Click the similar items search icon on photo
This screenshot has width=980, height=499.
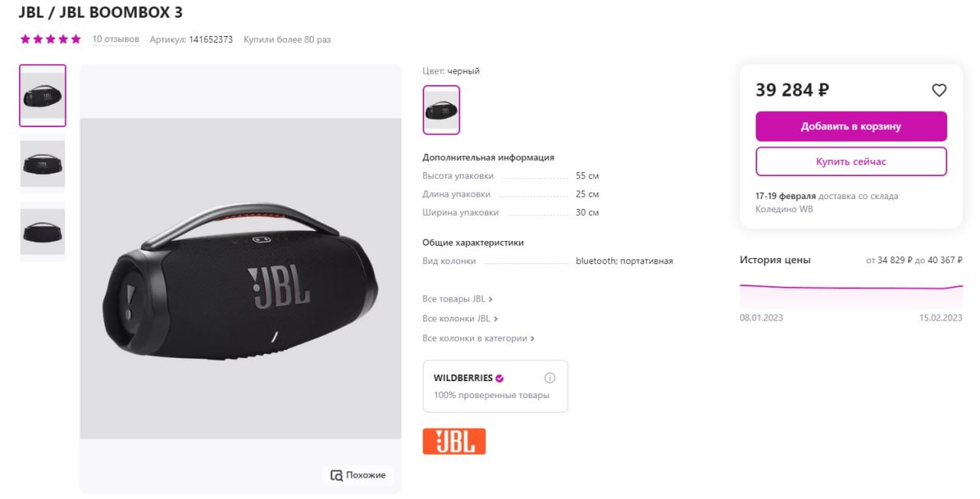(x=336, y=475)
